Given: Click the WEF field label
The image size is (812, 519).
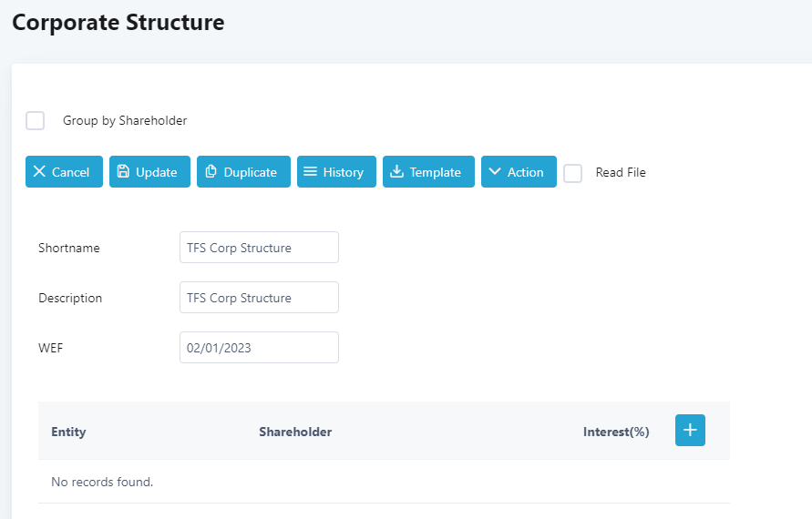Looking at the screenshot, I should (51, 348).
